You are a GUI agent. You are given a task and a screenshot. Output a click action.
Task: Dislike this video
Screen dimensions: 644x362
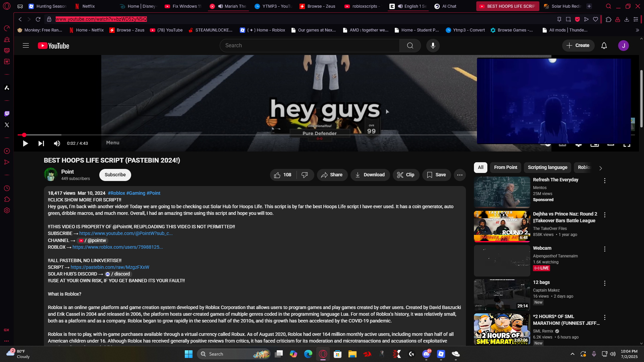[305, 175]
